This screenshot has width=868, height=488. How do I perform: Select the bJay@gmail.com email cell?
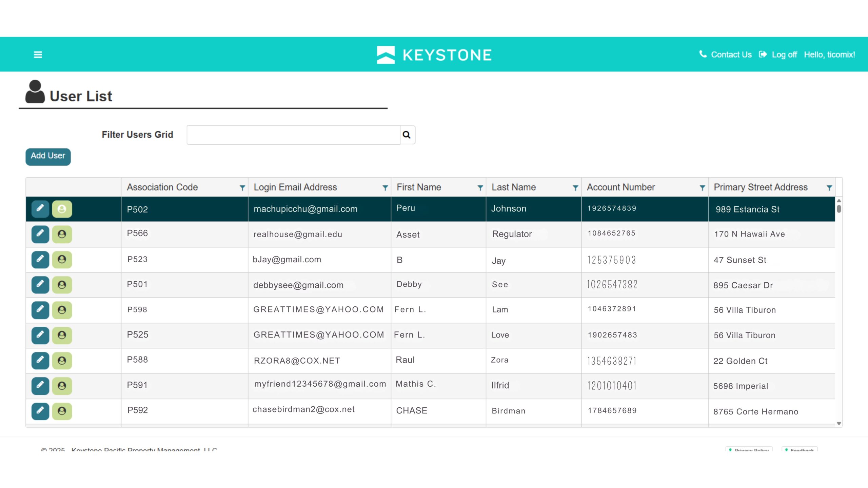319,260
